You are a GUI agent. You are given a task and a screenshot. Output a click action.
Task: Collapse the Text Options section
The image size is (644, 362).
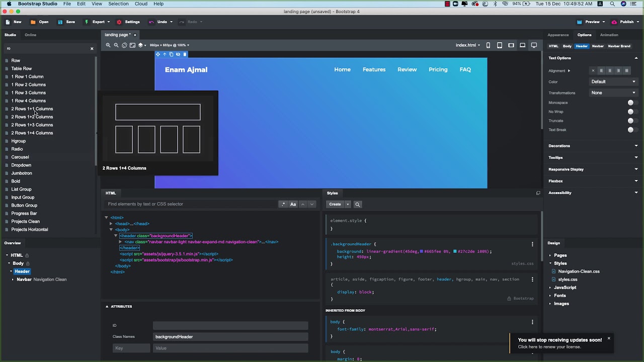point(593,58)
